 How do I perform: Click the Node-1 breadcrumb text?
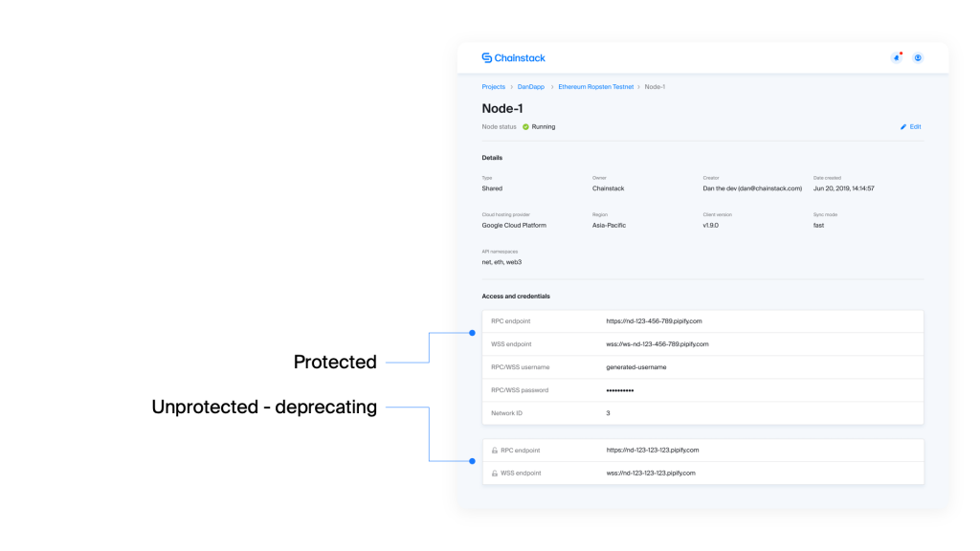point(655,87)
